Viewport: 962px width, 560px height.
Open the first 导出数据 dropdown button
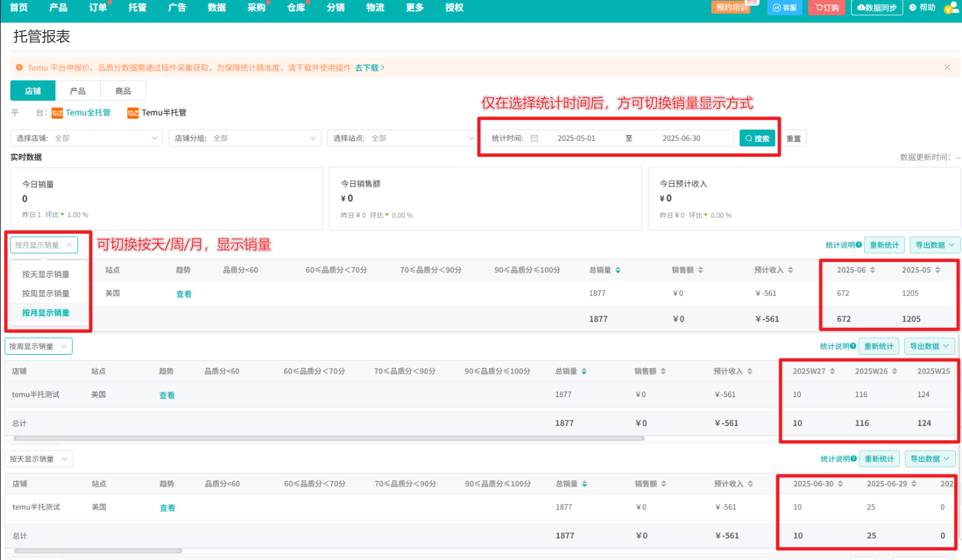coord(934,245)
